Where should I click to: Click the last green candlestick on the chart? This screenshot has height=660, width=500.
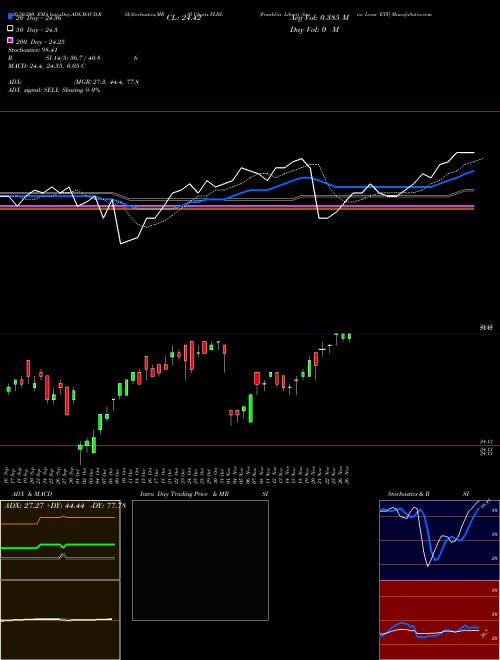click(x=349, y=336)
